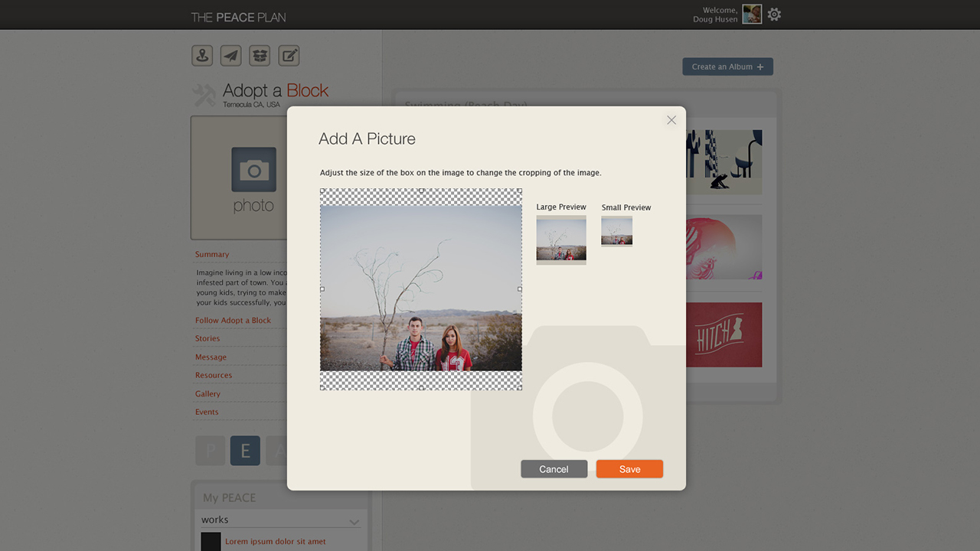The width and height of the screenshot is (980, 551).
Task: Expand the works dropdown chevron
Action: pyautogui.click(x=354, y=522)
